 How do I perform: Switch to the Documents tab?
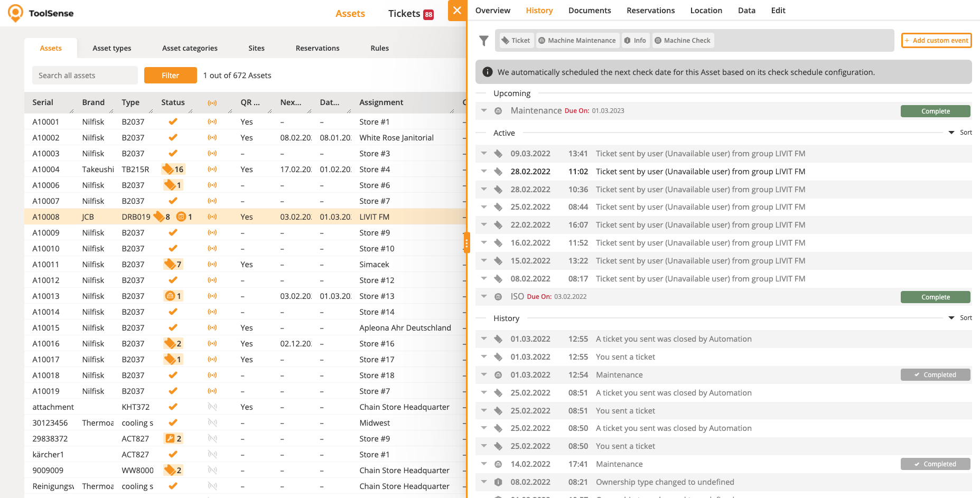589,11
